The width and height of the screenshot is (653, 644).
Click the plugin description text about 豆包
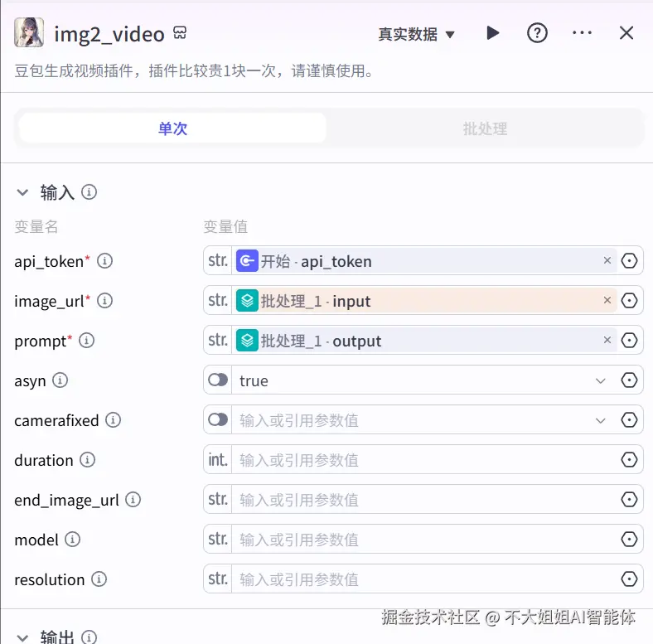[x=194, y=70]
